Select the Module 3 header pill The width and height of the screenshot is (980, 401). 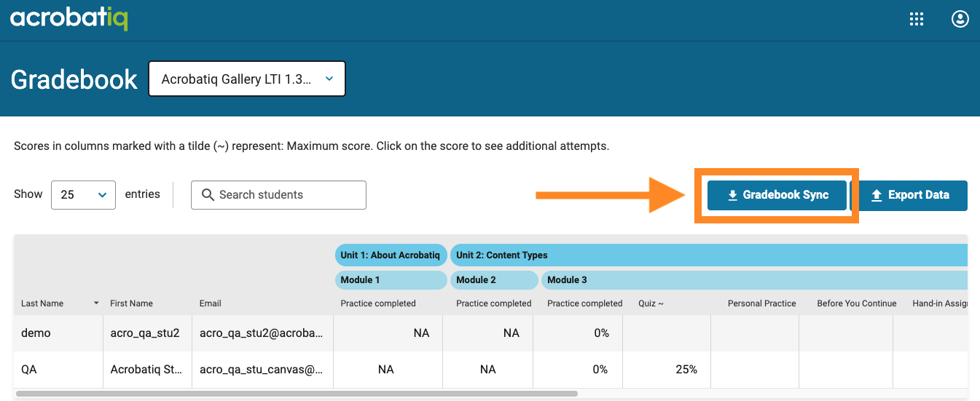click(754, 279)
